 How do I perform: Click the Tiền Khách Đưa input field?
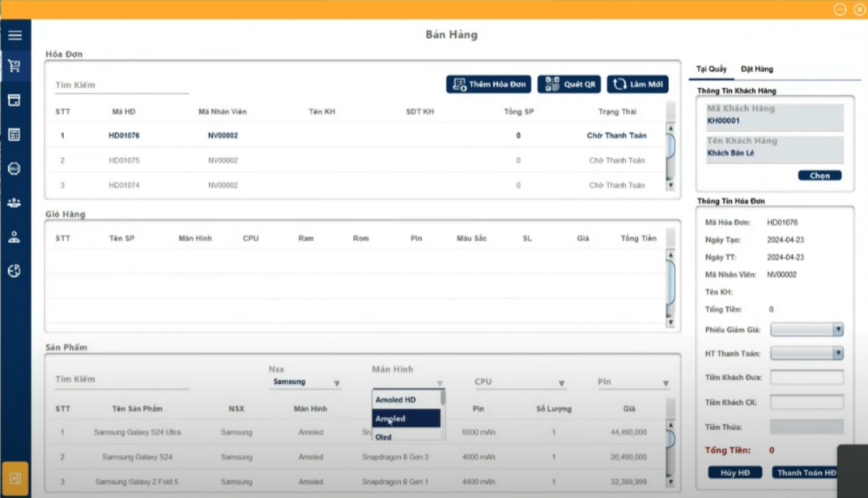pos(806,377)
